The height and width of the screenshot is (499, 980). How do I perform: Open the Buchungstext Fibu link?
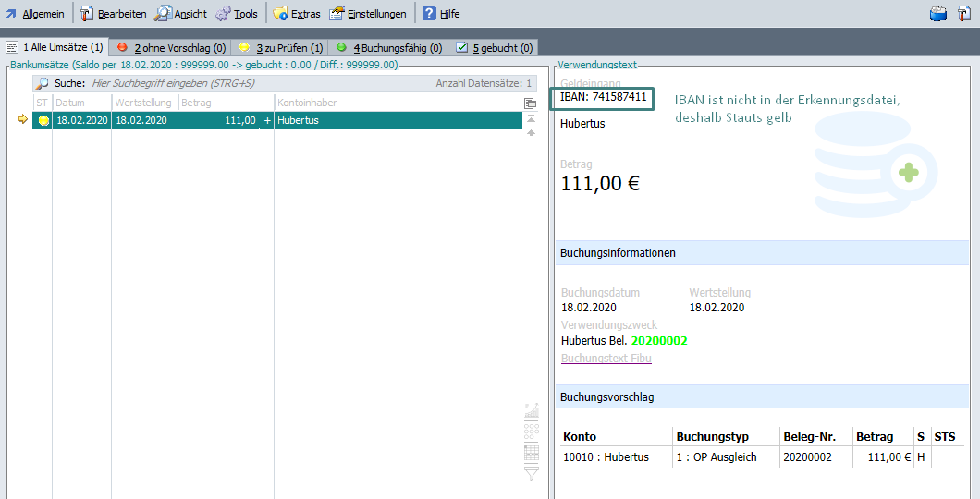click(x=606, y=359)
